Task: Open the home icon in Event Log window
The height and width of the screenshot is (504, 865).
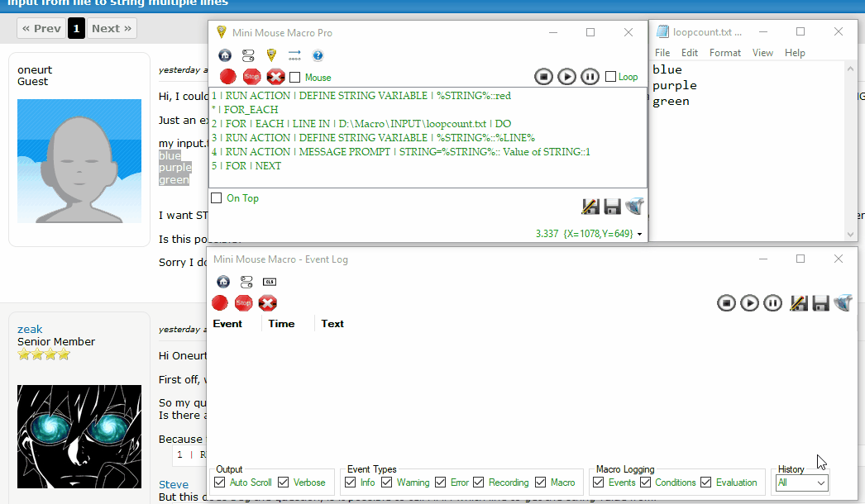Action: tap(223, 282)
